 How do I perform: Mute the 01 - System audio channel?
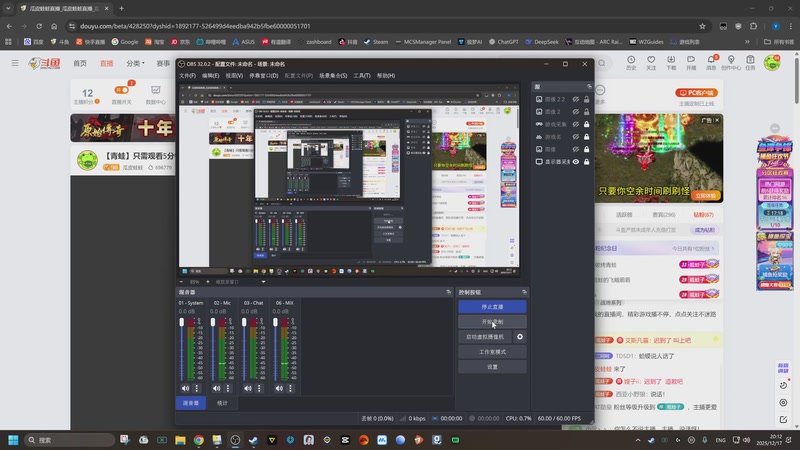click(x=185, y=388)
